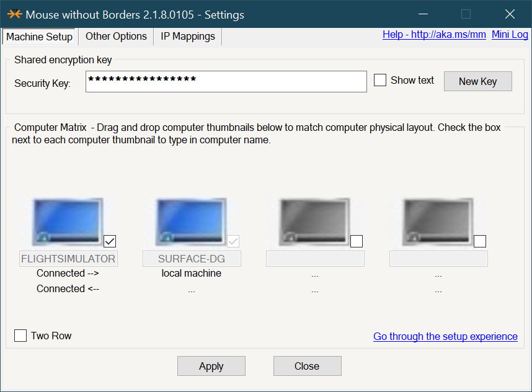The image size is (532, 392).
Task: Click the 'Connected -->' status text
Action: [68, 273]
